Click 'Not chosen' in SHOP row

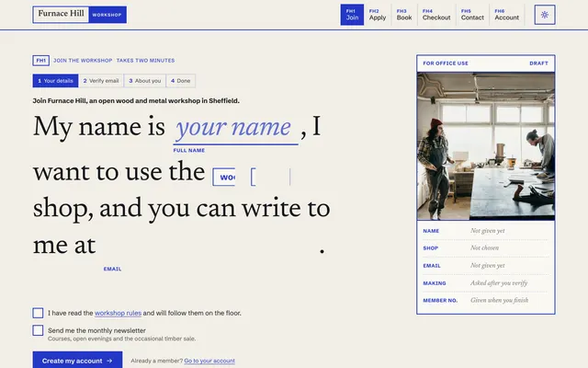pyautogui.click(x=484, y=247)
